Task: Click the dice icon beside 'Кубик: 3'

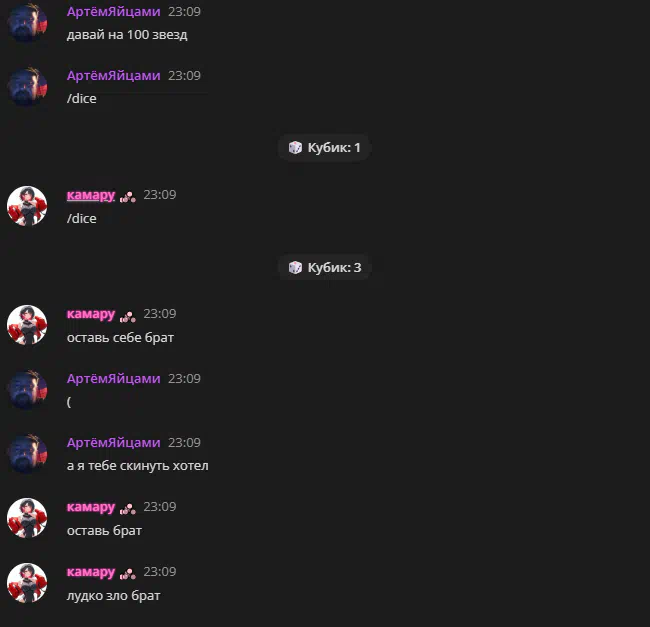Action: (x=295, y=267)
